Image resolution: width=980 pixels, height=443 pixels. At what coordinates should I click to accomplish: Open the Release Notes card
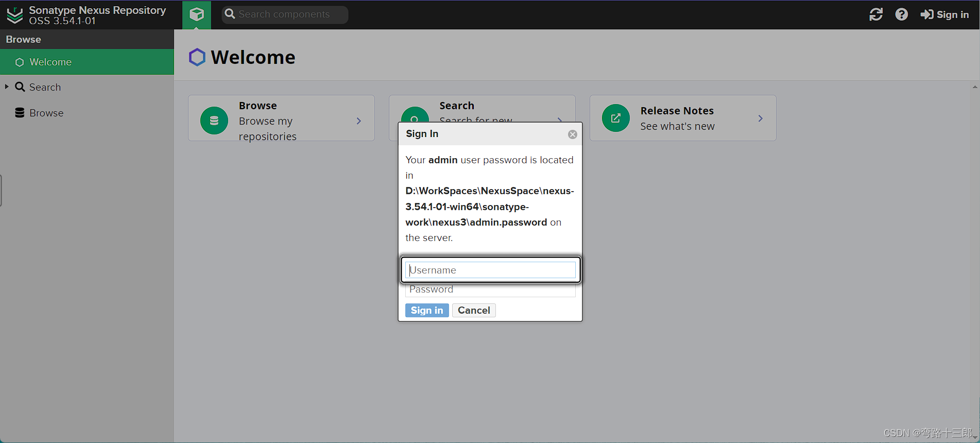point(683,118)
